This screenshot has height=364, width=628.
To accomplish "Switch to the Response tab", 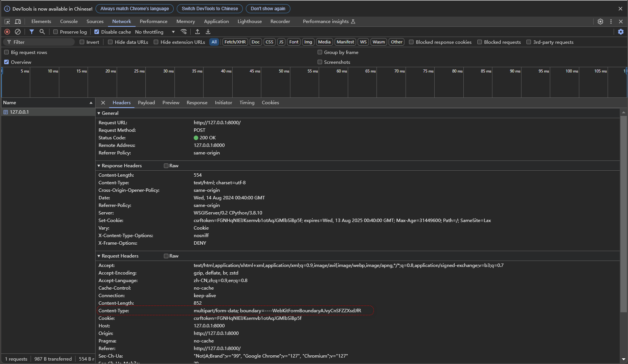I will (197, 103).
